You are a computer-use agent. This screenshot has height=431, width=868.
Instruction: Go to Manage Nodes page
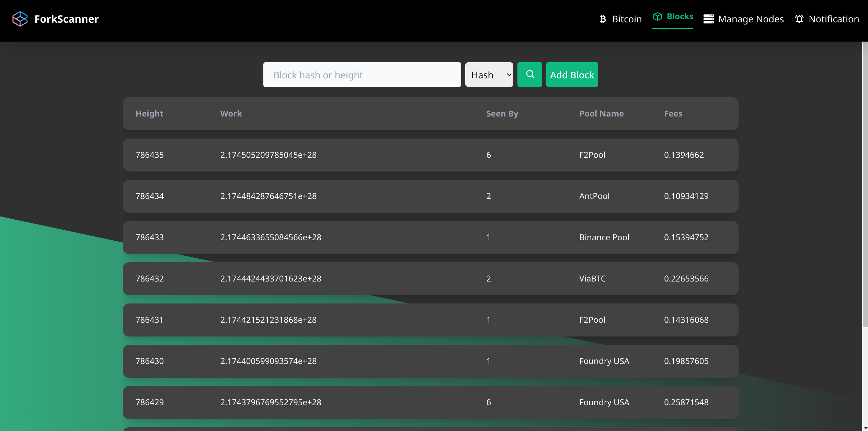tap(751, 19)
